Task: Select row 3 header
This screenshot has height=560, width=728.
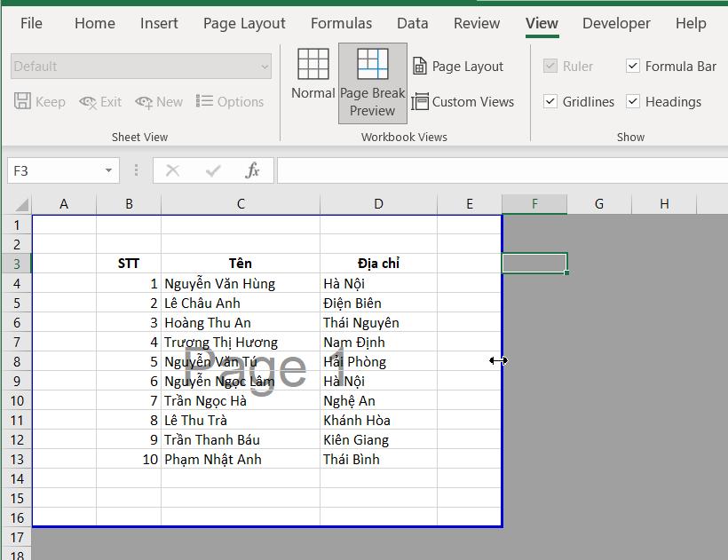Action: pos(17,264)
